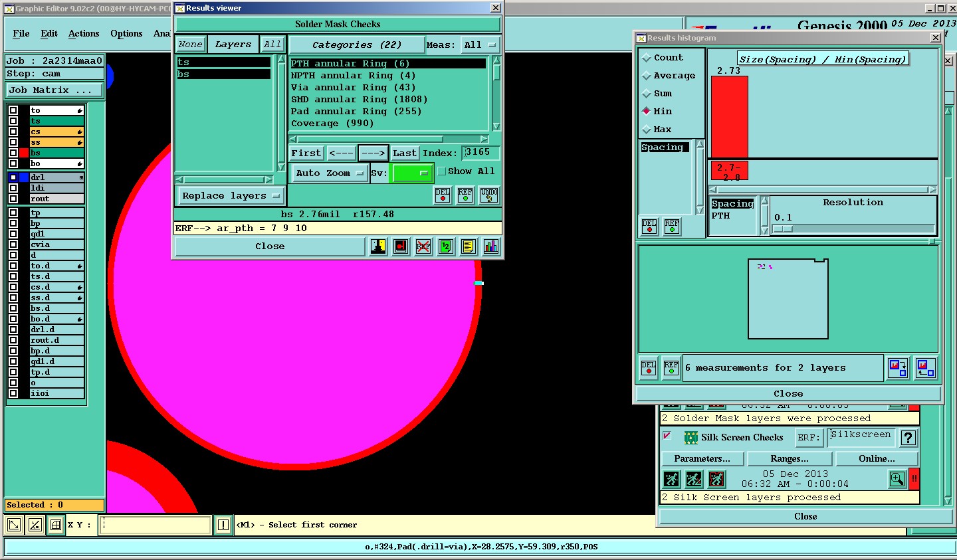Click first running figure icon in Silk Screen Checks

tap(671, 479)
